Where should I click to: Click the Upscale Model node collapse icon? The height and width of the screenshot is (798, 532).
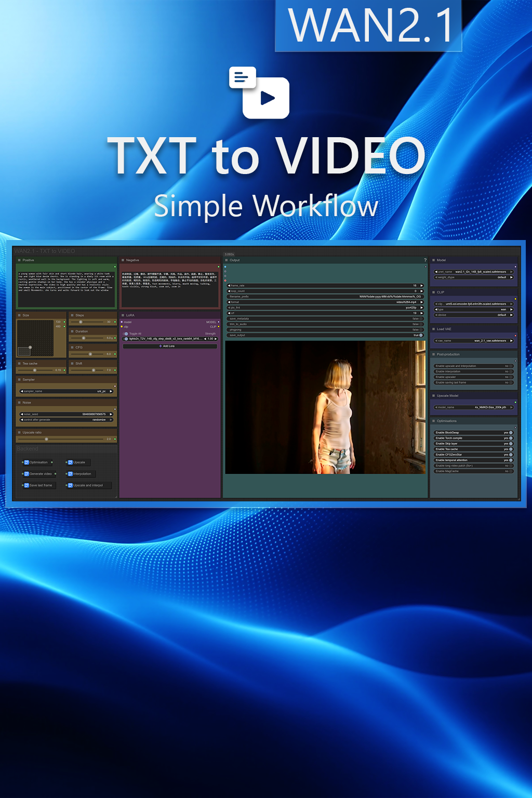click(x=433, y=396)
